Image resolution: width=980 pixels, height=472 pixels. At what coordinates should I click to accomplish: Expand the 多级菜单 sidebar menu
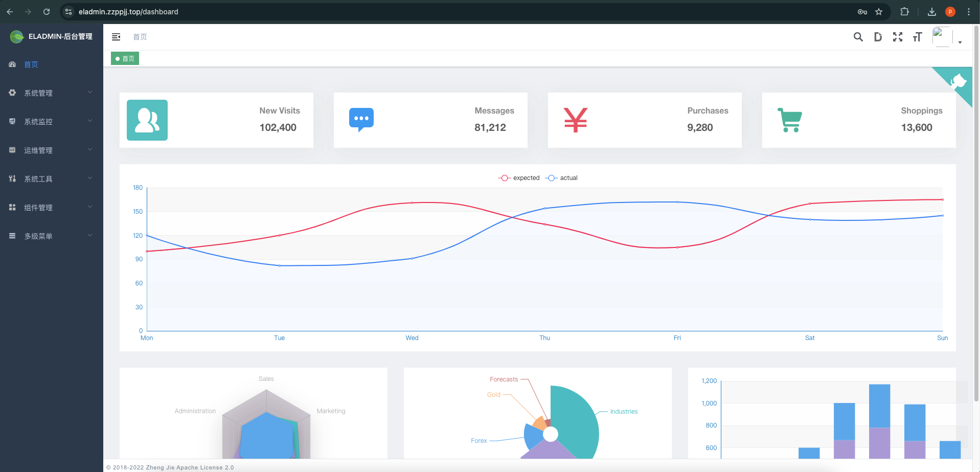pos(51,236)
